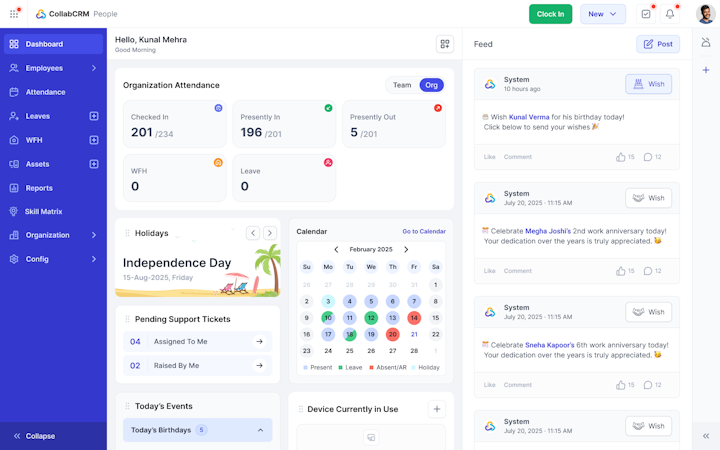Like the Kunal Verma birthday post
The height and width of the screenshot is (450, 720).
[489, 157]
